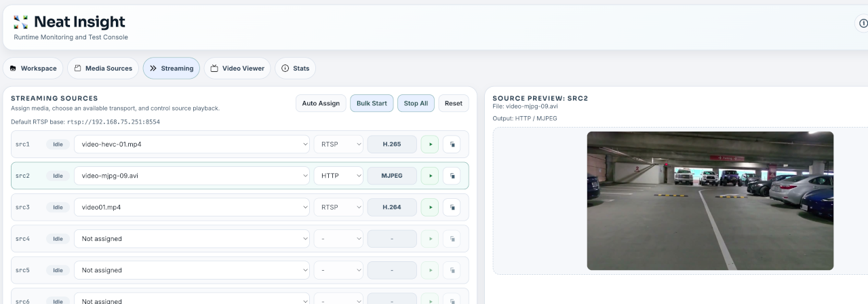This screenshot has height=304, width=868.
Task: Switch to the Workspace tab
Action: click(x=33, y=69)
